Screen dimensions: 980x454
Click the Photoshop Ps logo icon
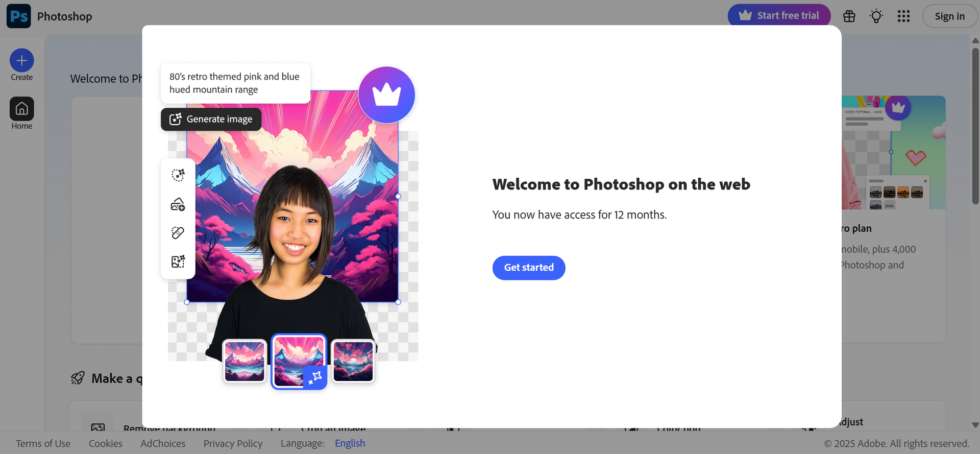click(19, 16)
